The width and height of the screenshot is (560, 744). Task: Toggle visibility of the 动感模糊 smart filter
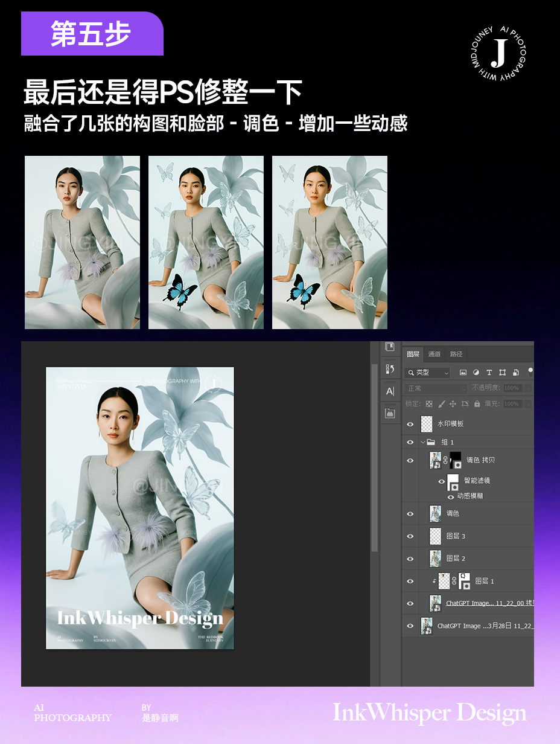click(451, 496)
